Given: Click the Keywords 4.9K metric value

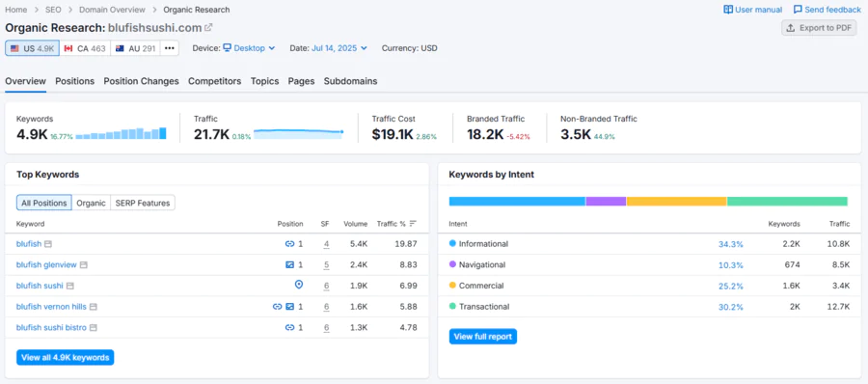Looking at the screenshot, I should [x=32, y=134].
